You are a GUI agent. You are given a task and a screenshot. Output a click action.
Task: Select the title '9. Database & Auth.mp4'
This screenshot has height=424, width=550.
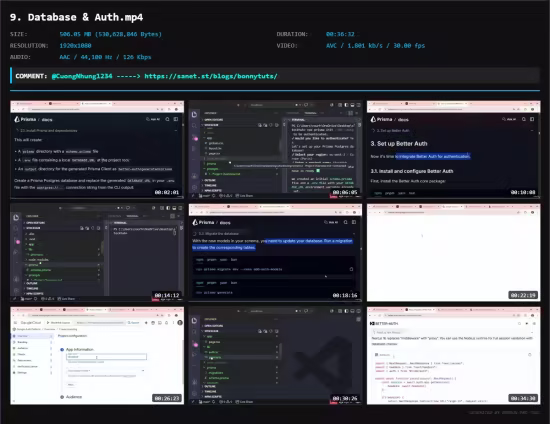[x=76, y=17]
